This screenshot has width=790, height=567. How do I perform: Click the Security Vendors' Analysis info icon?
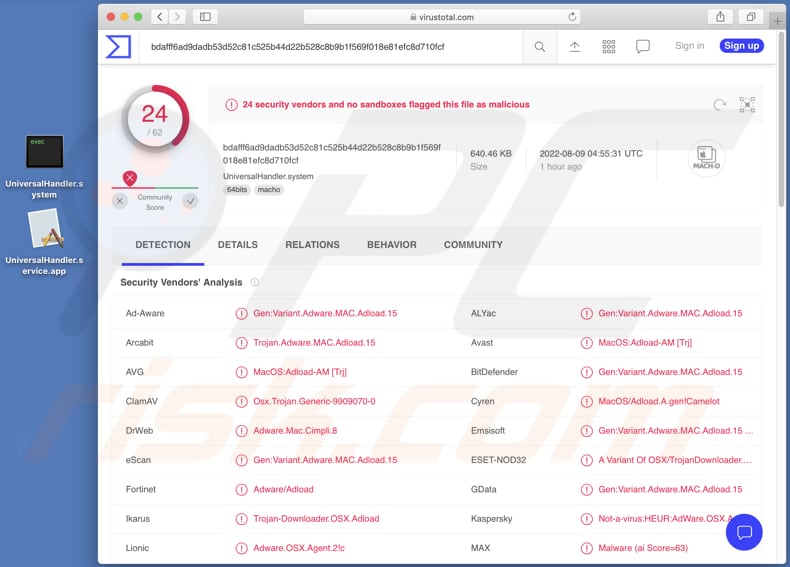[x=255, y=282]
